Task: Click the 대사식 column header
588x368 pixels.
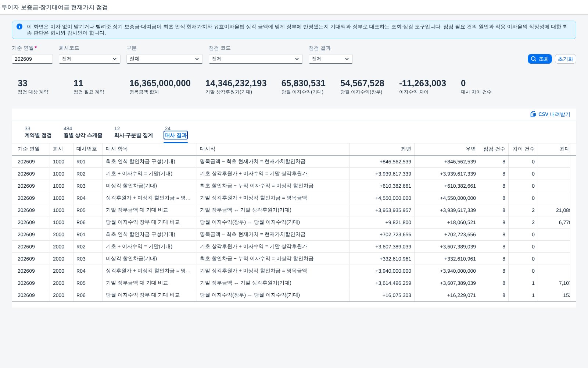Action: click(x=273, y=149)
